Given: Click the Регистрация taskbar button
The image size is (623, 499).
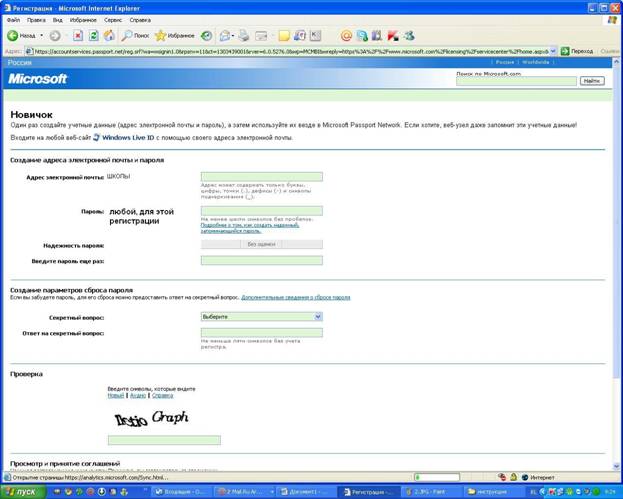Looking at the screenshot, I should (368, 492).
